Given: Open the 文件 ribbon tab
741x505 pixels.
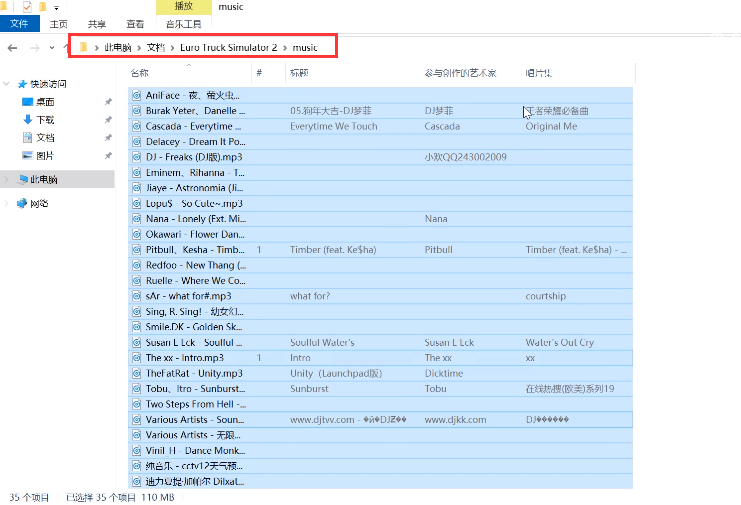Looking at the screenshot, I should 19,24.
